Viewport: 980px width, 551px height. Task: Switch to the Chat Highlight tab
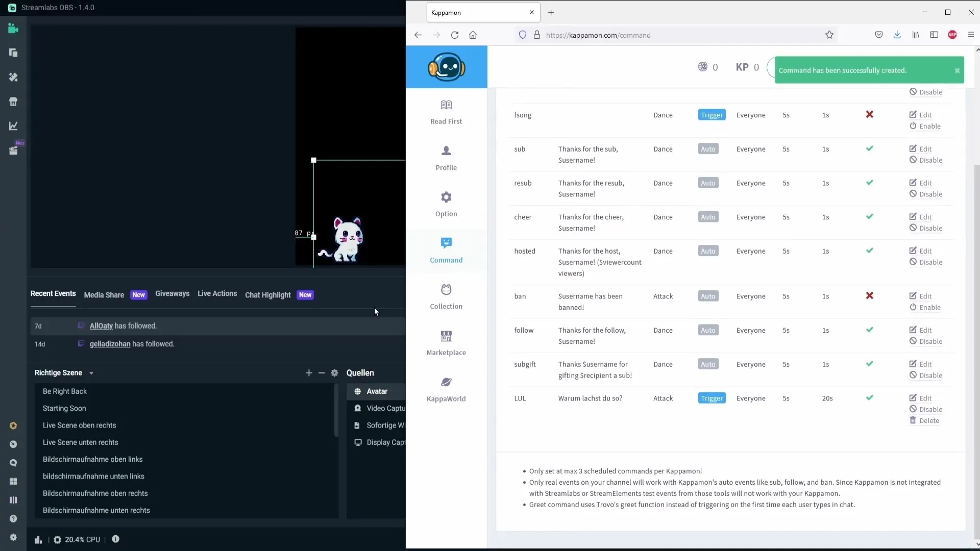point(267,295)
